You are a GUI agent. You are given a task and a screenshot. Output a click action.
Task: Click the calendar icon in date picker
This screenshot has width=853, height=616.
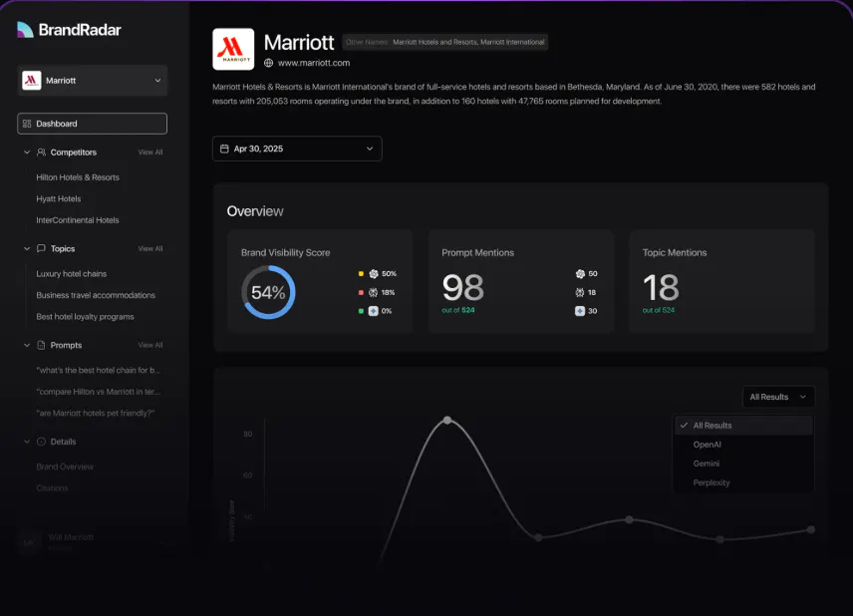pyautogui.click(x=224, y=149)
